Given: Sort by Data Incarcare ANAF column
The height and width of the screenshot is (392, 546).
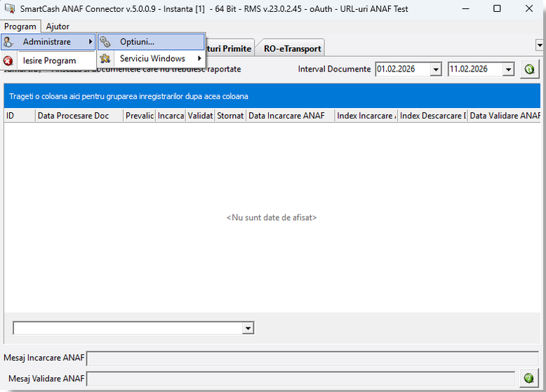Looking at the screenshot, I should [x=290, y=116].
